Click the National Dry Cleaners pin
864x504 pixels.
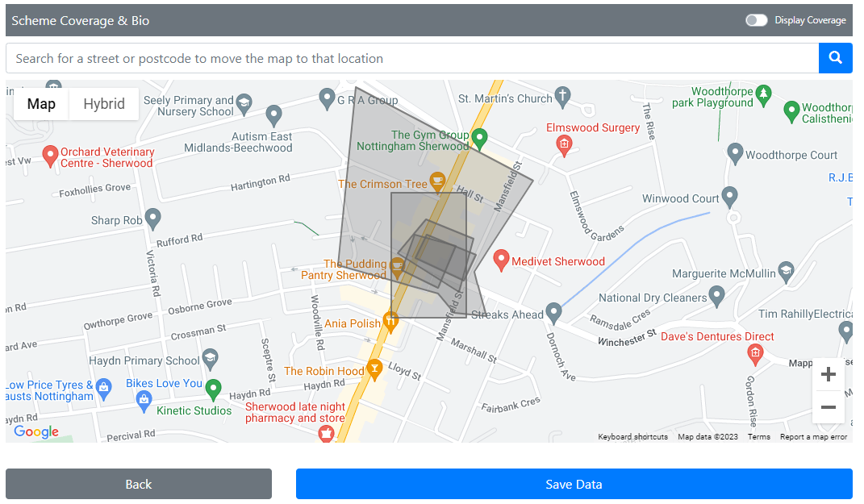tap(716, 296)
